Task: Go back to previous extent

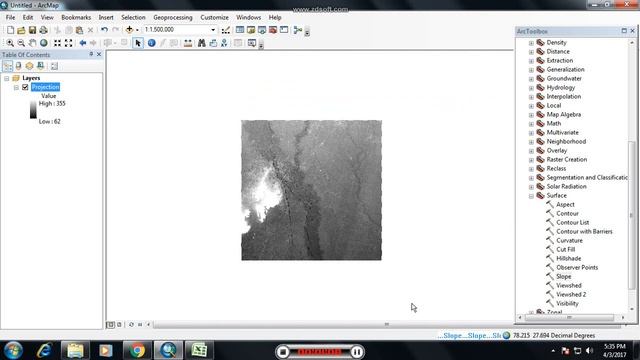Action: coord(83,43)
